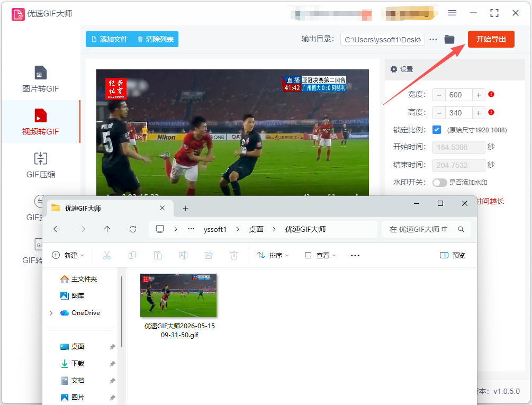Click the yssoft1 breadcrumb

(x=215, y=230)
